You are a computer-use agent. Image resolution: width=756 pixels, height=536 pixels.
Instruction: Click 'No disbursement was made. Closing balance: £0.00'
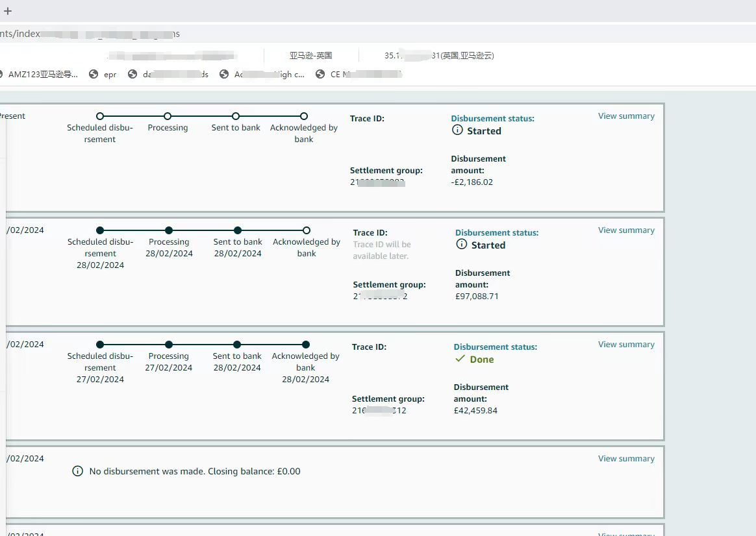[x=195, y=471]
